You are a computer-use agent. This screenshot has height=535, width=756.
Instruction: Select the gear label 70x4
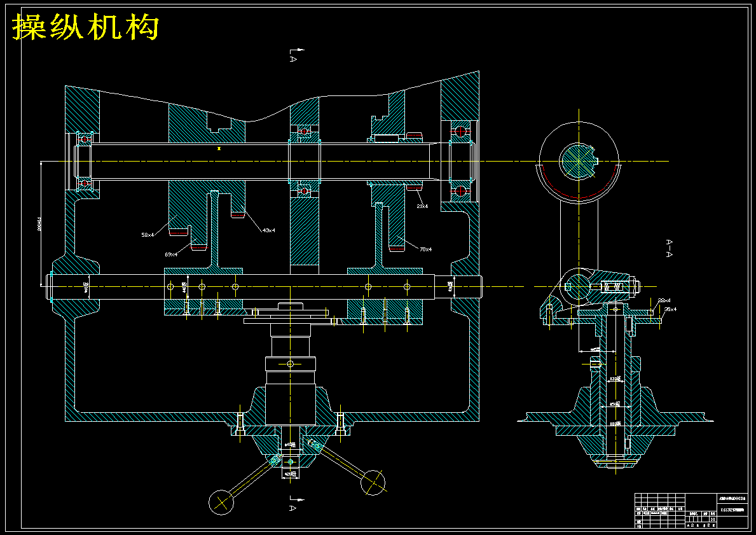pos(426,249)
